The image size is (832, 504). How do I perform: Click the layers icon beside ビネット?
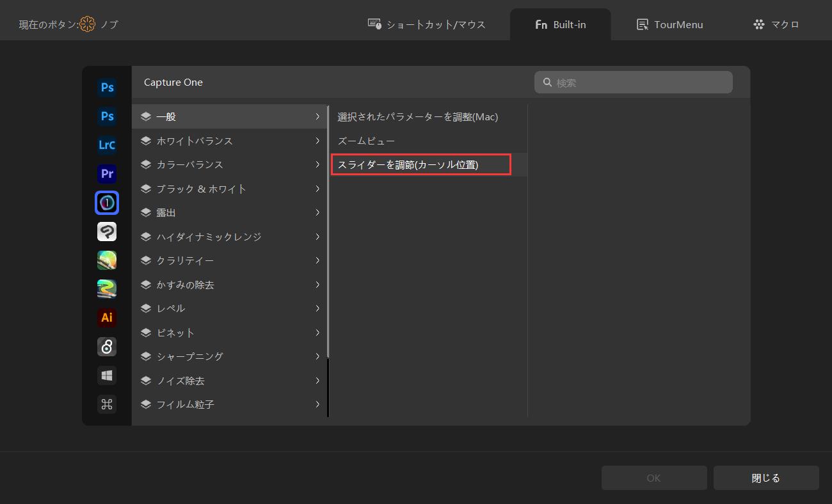(146, 333)
